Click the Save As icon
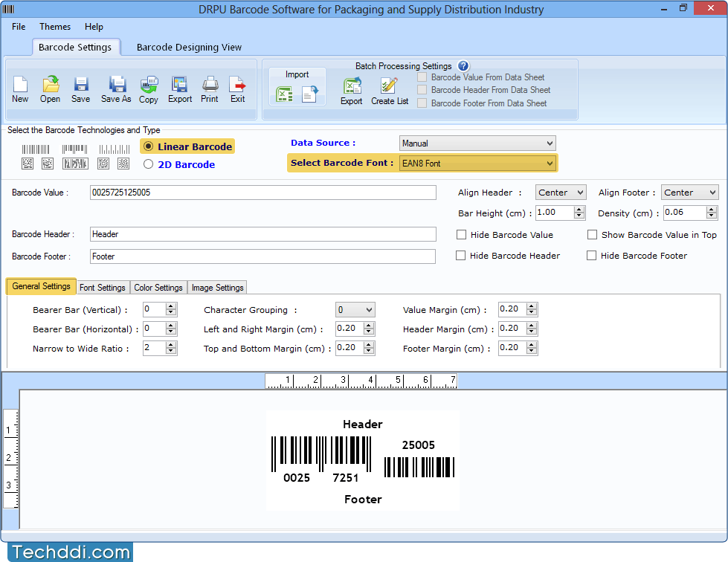The image size is (728, 562). point(117,85)
